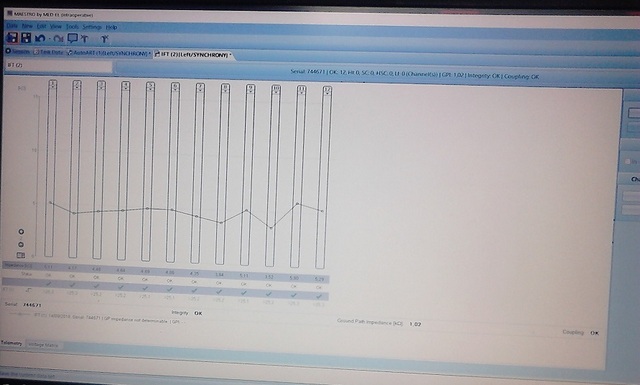The height and width of the screenshot is (385, 640).
Task: Toggle the checkmark under electrode 1
Action: pos(49,283)
